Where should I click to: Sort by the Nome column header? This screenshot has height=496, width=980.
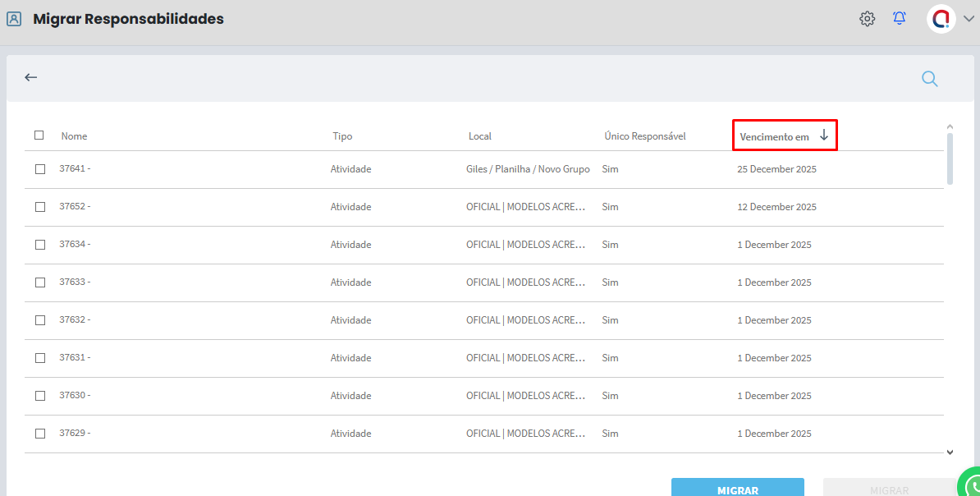pos(74,136)
